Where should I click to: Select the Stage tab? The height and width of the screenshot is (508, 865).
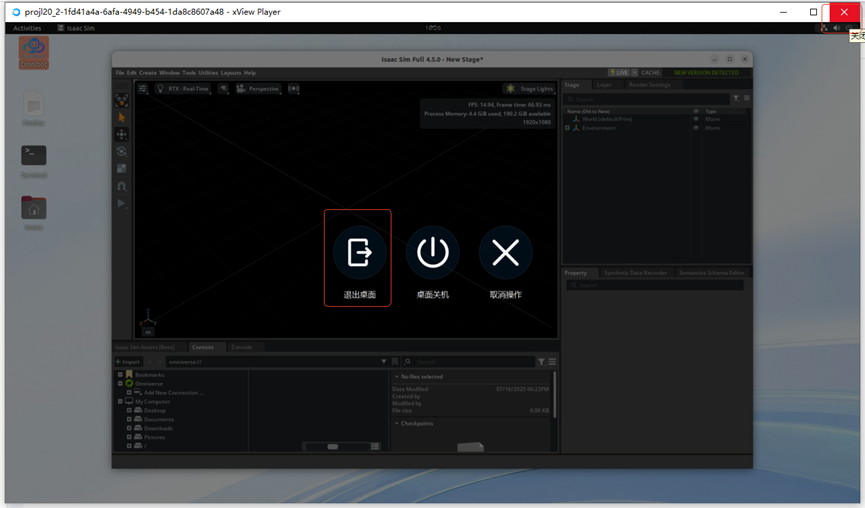click(x=572, y=85)
